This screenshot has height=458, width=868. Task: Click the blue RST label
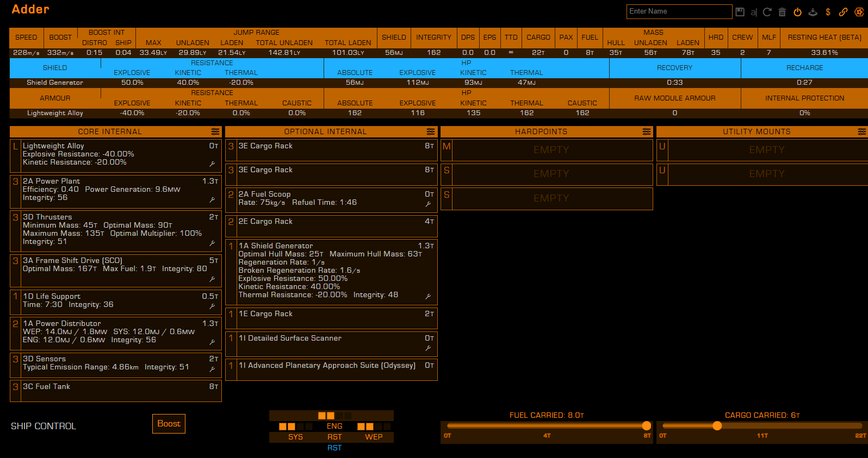[x=334, y=448]
